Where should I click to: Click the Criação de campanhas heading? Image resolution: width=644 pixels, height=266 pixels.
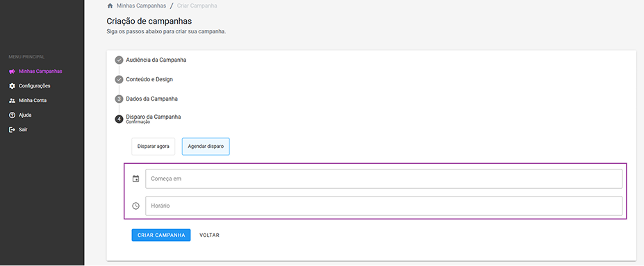pyautogui.click(x=149, y=21)
